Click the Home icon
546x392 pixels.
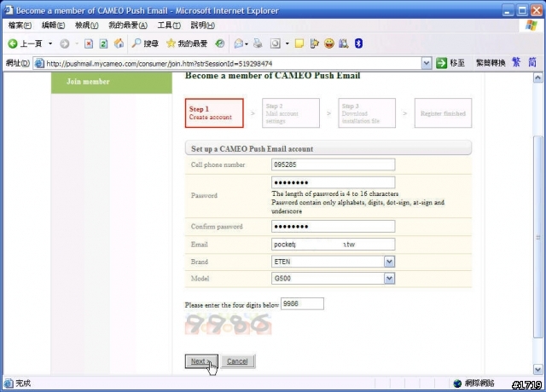pos(119,43)
